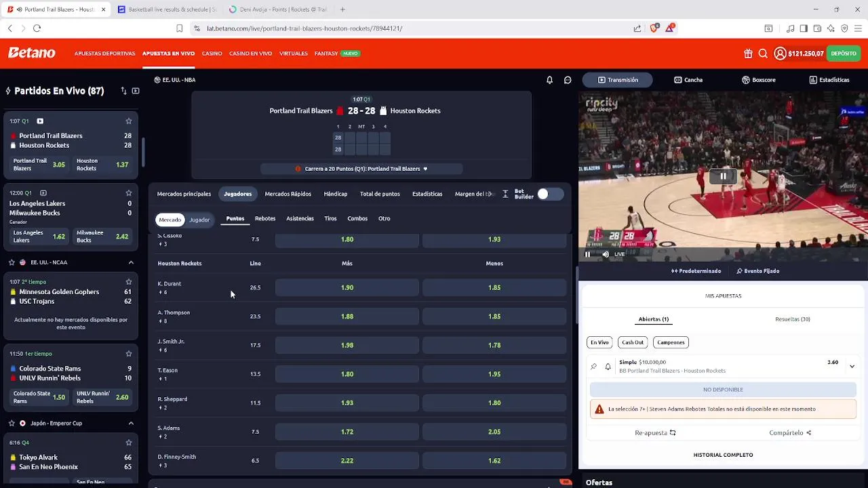Toggle the Bet Builder switch

tap(550, 195)
